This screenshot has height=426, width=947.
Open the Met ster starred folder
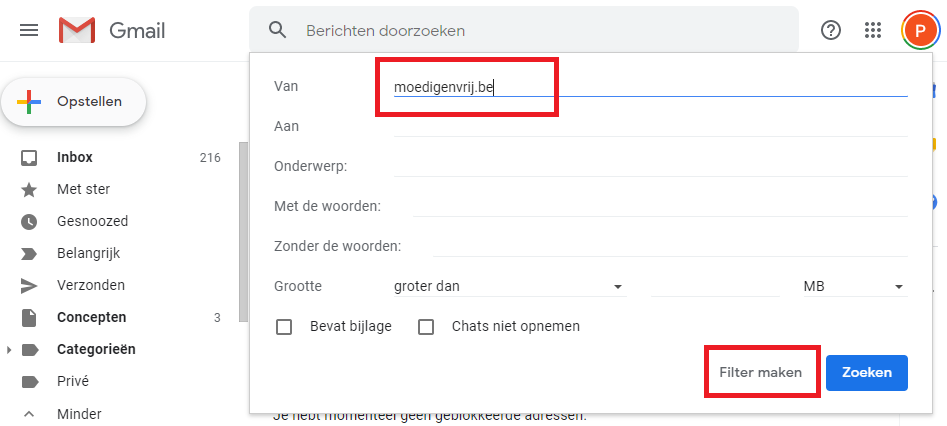83,189
